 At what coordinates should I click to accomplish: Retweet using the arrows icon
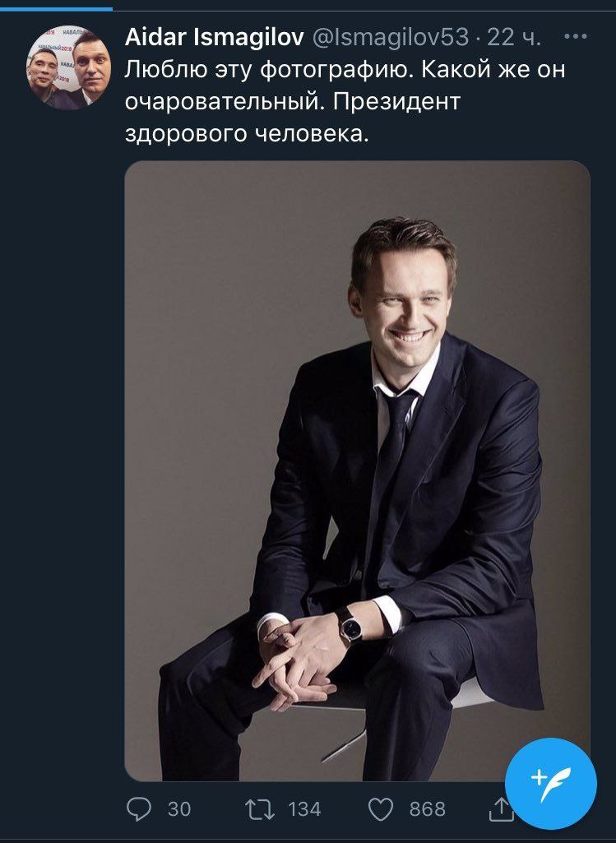[x=260, y=808]
